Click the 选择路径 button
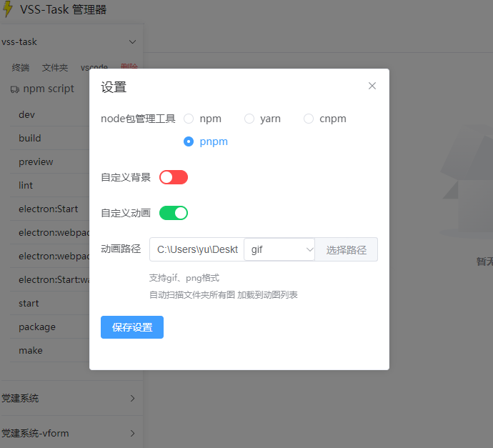The width and height of the screenshot is (493, 448). 346,249
